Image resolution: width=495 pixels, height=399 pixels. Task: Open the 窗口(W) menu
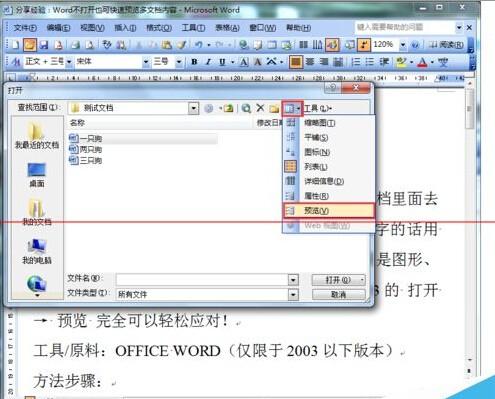263,28
